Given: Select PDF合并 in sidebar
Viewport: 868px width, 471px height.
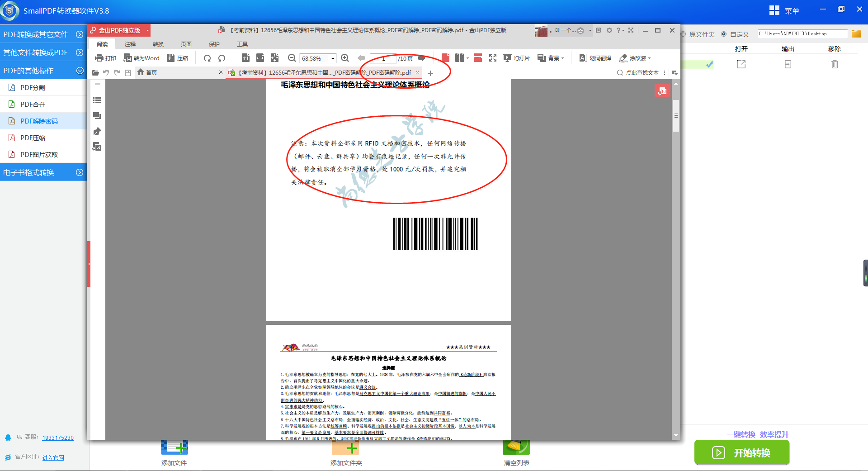Looking at the screenshot, I should click(43, 104).
